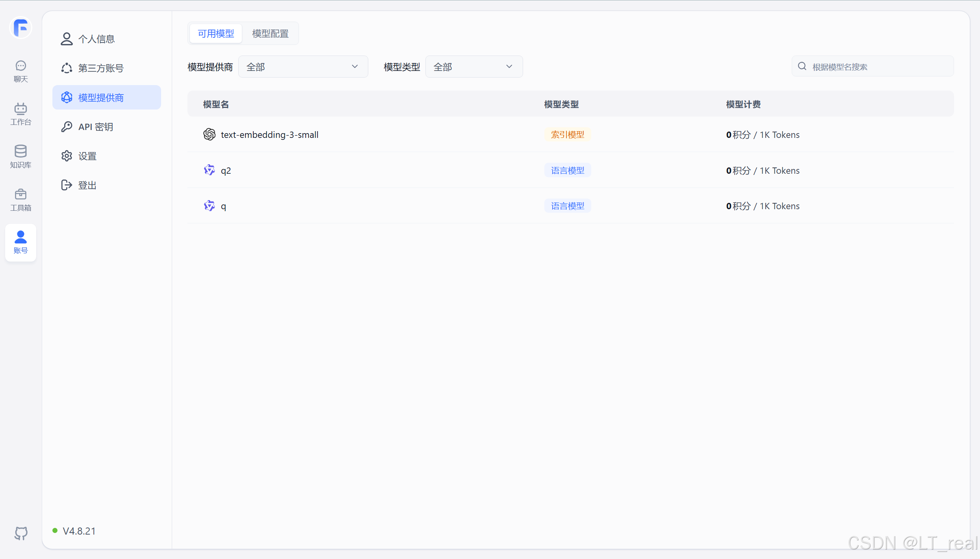Switch to the 可用模型 tab
Viewport: 980px width, 559px height.
tap(216, 33)
